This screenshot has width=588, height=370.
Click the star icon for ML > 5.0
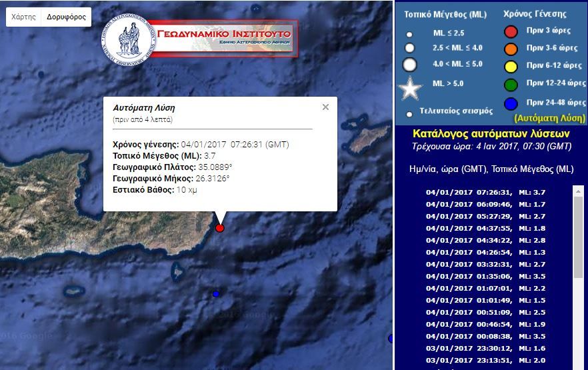tap(410, 89)
